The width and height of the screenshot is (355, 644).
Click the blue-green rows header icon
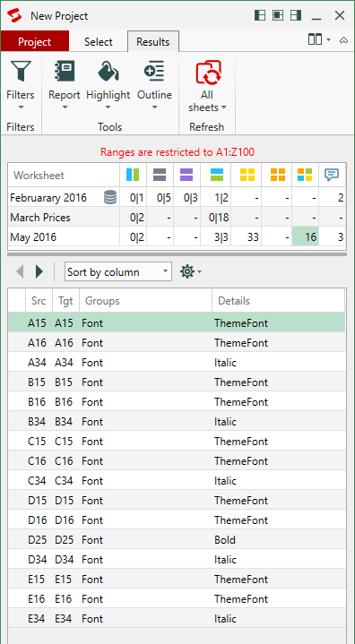tap(216, 176)
